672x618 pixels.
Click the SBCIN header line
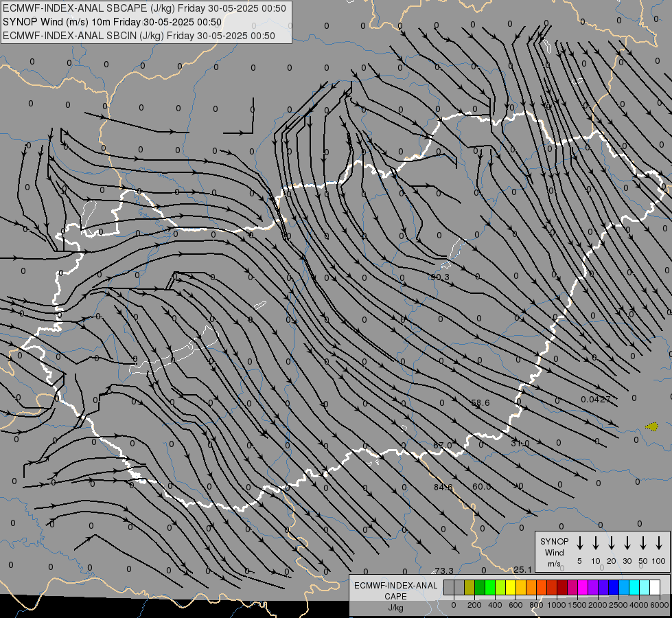(x=139, y=36)
